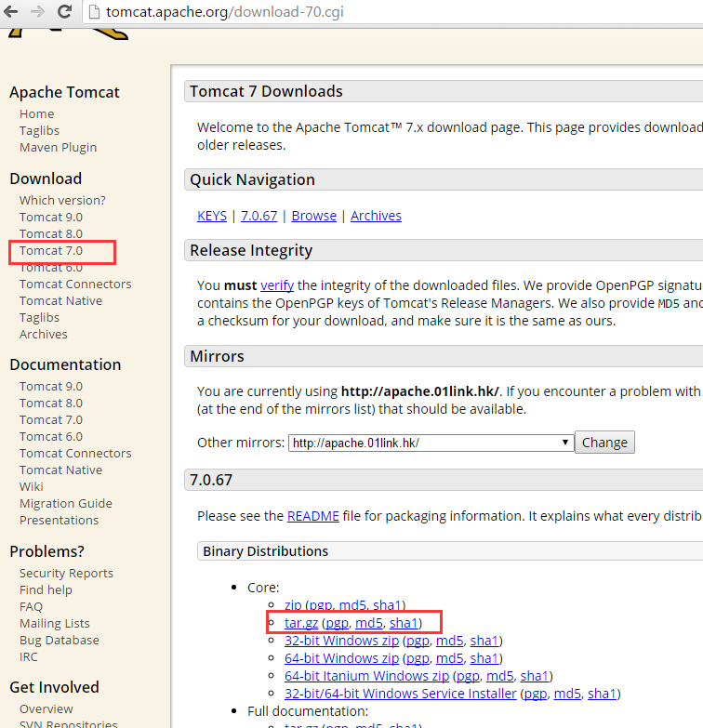Open the Migration Guide link
This screenshot has width=703, height=728.
point(66,503)
